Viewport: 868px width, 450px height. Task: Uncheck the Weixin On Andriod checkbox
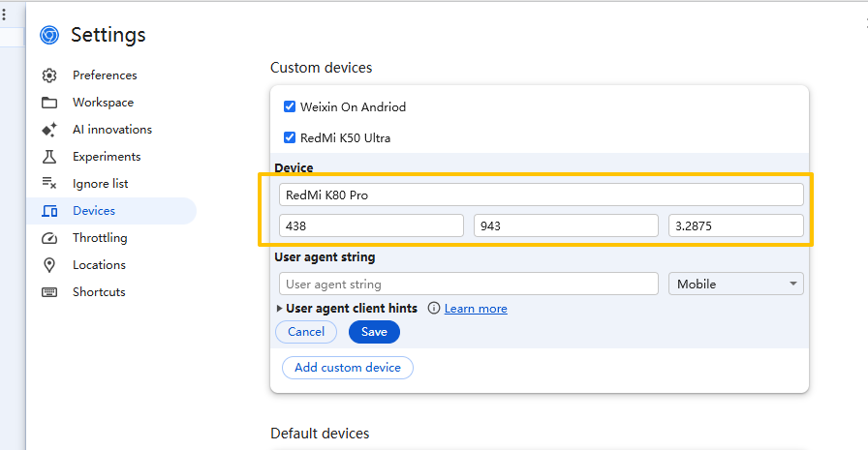pyautogui.click(x=290, y=106)
